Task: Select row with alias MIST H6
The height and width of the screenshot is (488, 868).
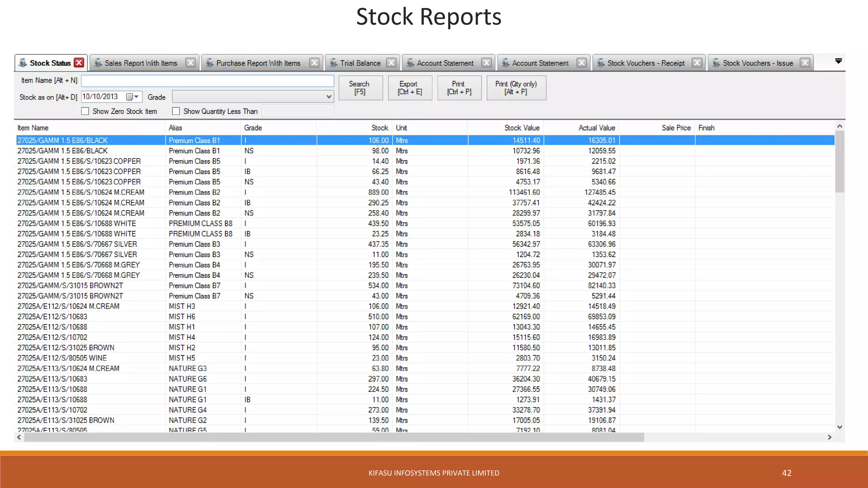Action: click(425, 317)
